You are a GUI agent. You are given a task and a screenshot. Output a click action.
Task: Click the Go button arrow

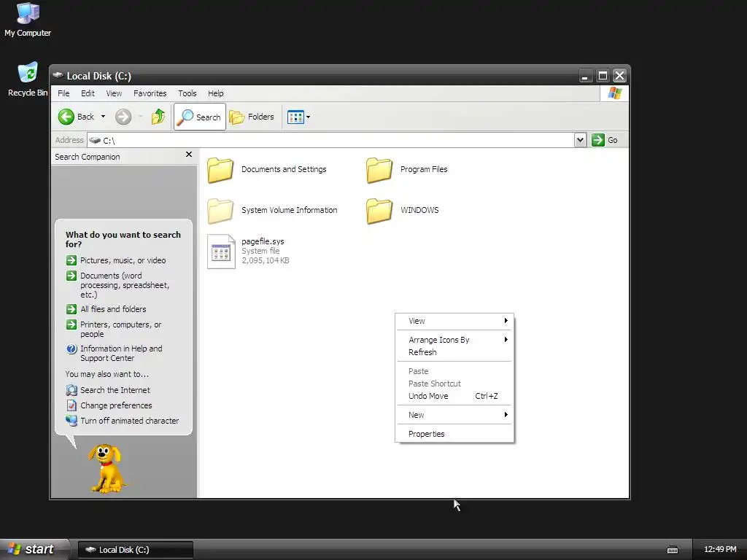click(598, 140)
